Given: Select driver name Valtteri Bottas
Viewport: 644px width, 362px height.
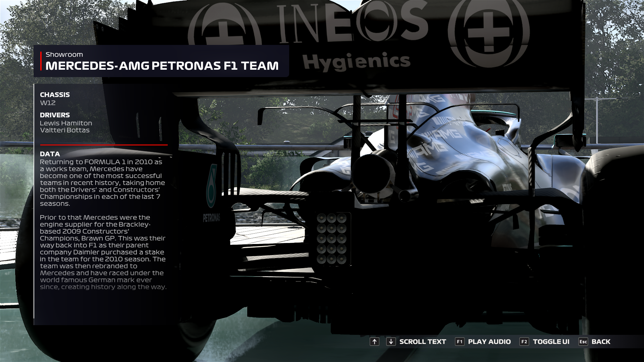Looking at the screenshot, I should coord(65,130).
